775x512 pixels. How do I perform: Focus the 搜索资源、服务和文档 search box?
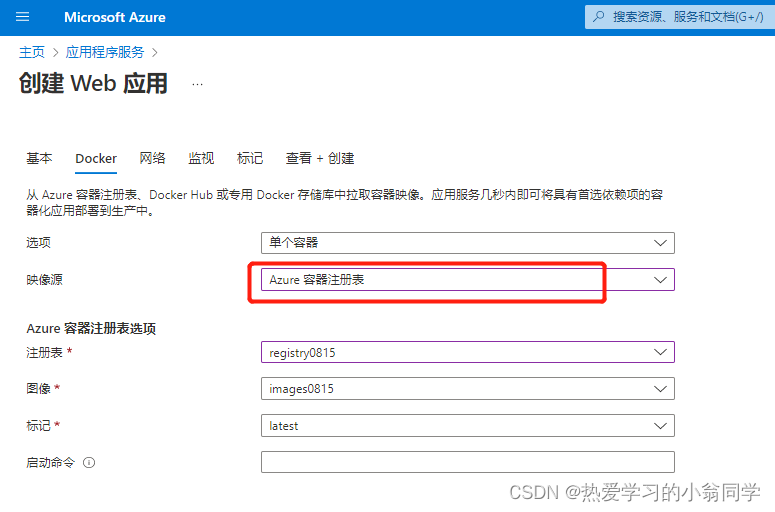(x=680, y=17)
